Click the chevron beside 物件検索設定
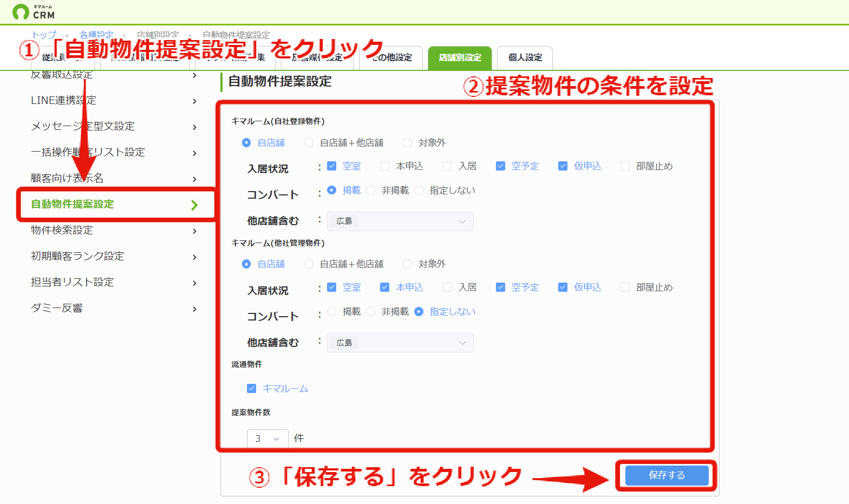849x504 pixels. tap(194, 231)
